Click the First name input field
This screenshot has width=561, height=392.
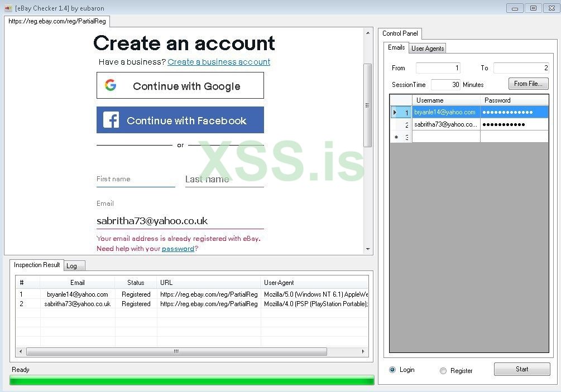point(136,179)
